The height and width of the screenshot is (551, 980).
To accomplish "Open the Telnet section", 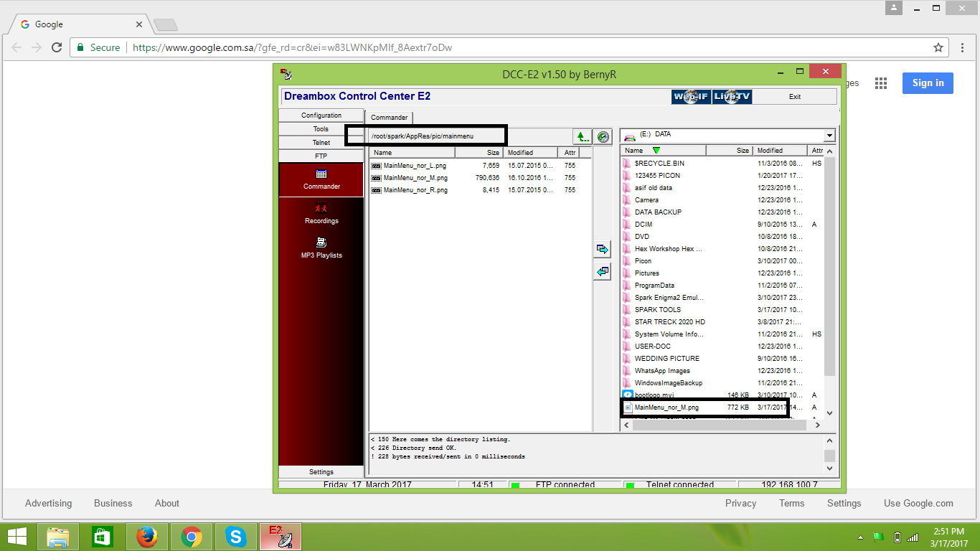I will tap(321, 143).
